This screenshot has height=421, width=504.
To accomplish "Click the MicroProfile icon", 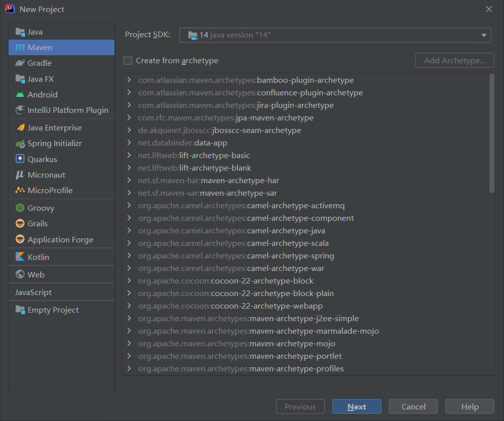I will click(x=20, y=190).
